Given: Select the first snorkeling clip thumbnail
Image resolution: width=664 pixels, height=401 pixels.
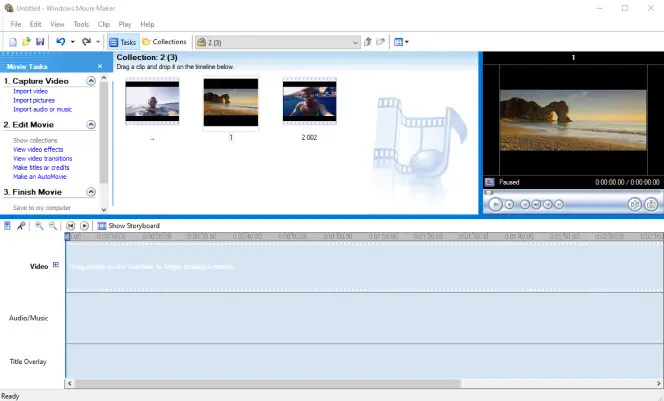Looking at the screenshot, I should point(152,102).
